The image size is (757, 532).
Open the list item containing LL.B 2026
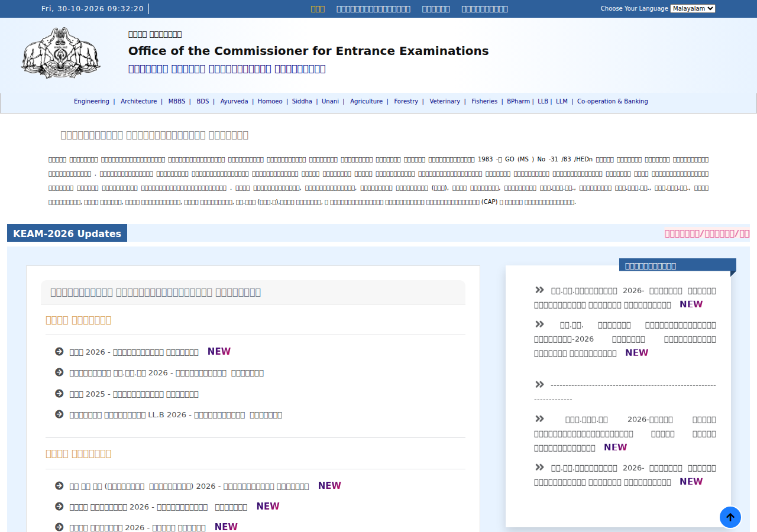176,415
